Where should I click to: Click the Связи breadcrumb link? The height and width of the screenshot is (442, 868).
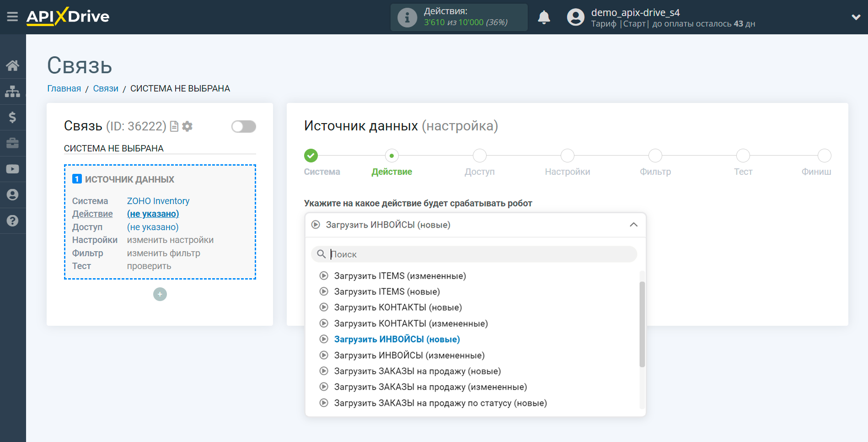pyautogui.click(x=106, y=88)
